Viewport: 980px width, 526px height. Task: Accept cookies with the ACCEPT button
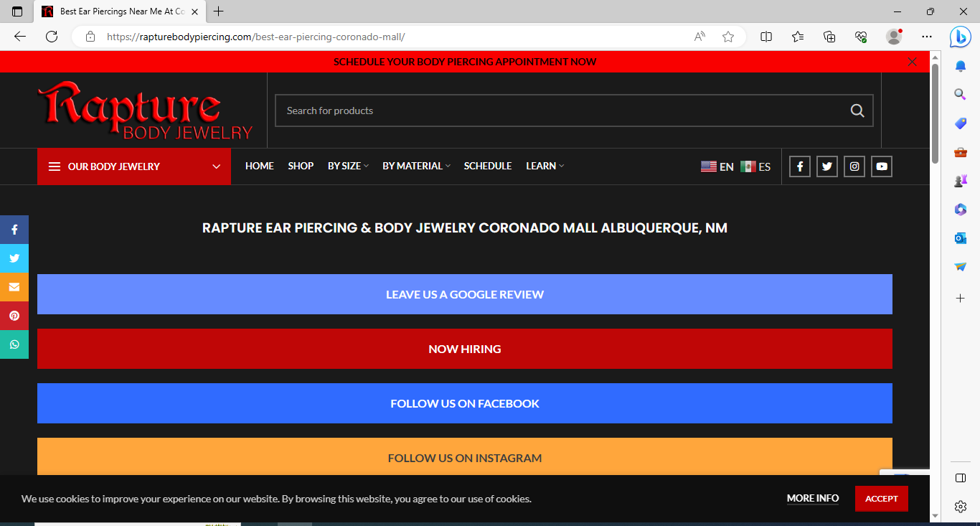[882, 499]
